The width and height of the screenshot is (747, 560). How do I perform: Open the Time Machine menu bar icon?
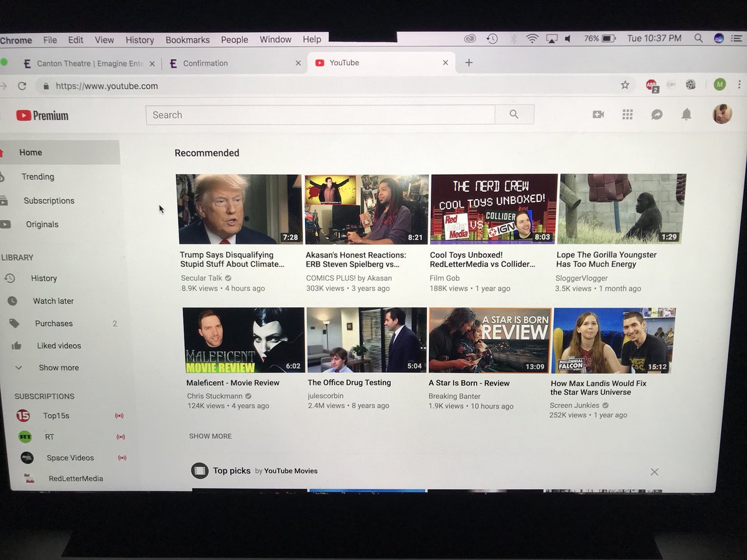coord(492,39)
